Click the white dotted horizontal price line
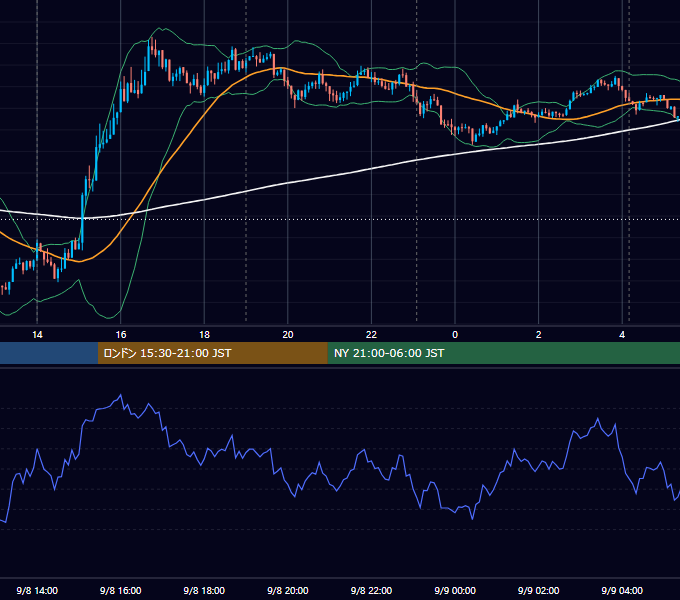Viewport: 680px width, 600px height. (340, 219)
